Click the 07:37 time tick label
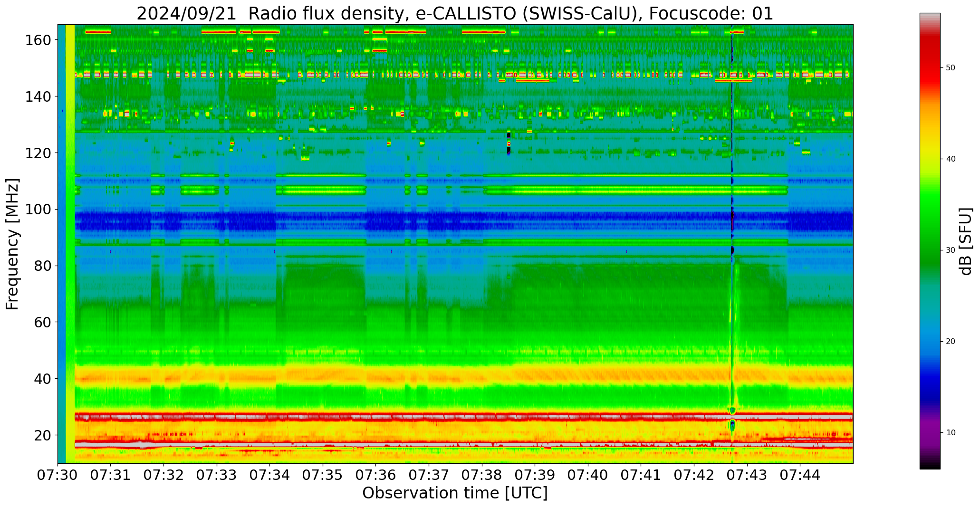Image resolution: width=980 pixels, height=507 pixels. point(429,475)
